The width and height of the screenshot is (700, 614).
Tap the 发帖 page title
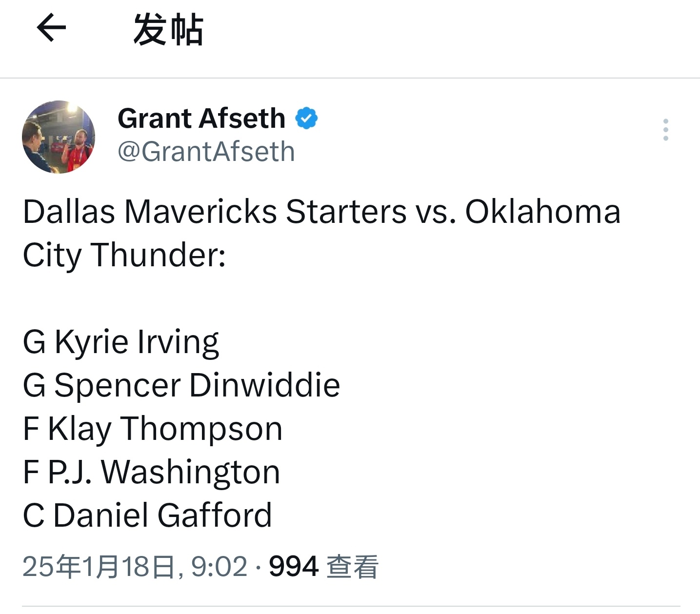point(169,30)
